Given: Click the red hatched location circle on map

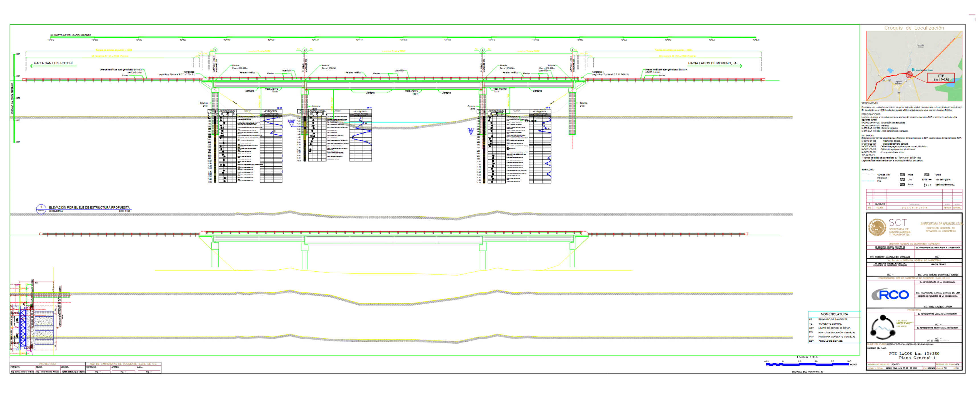Looking at the screenshot, I should pos(909,75).
